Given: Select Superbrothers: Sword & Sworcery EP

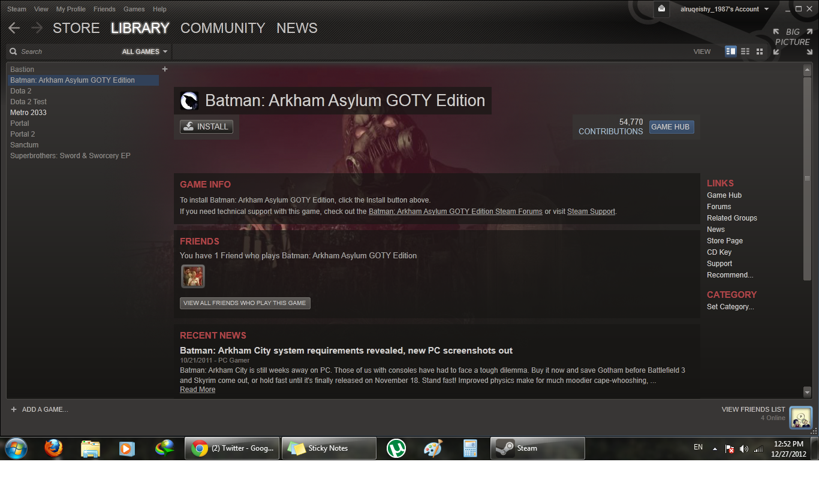Looking at the screenshot, I should coord(83,156).
